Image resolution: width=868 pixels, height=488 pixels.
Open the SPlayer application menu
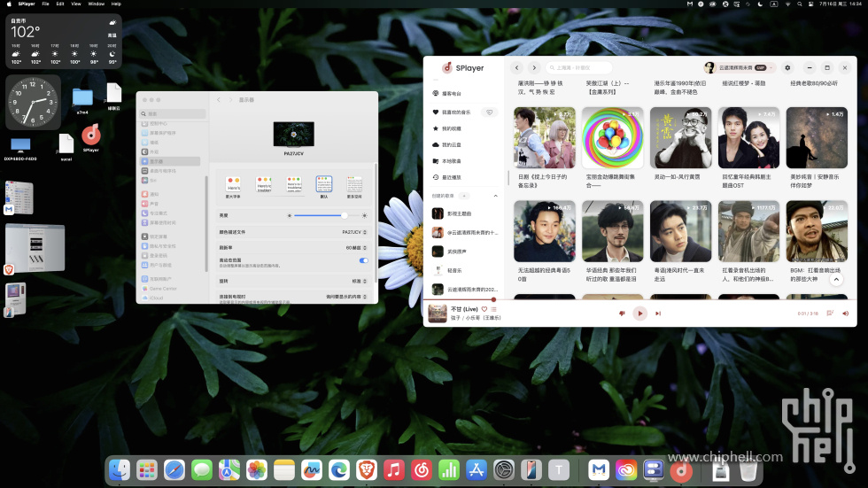26,4
